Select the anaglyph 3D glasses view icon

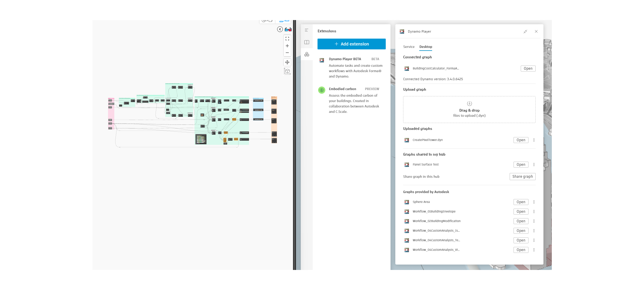click(x=288, y=29)
